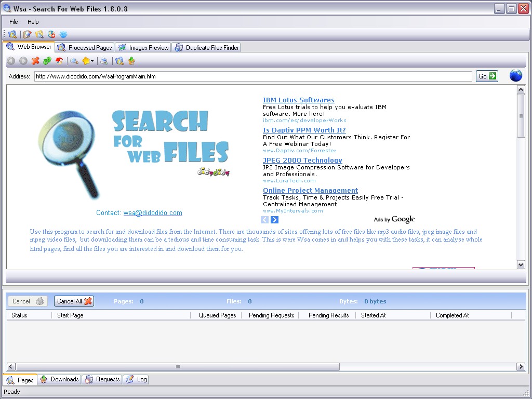Screen dimensions: 532x399
Task: Click the previous ads left arrow button
Action: click(x=264, y=220)
